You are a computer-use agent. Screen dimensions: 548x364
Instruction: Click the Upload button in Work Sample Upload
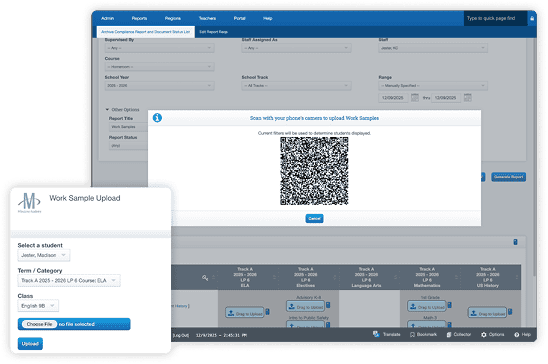[x=30, y=344]
